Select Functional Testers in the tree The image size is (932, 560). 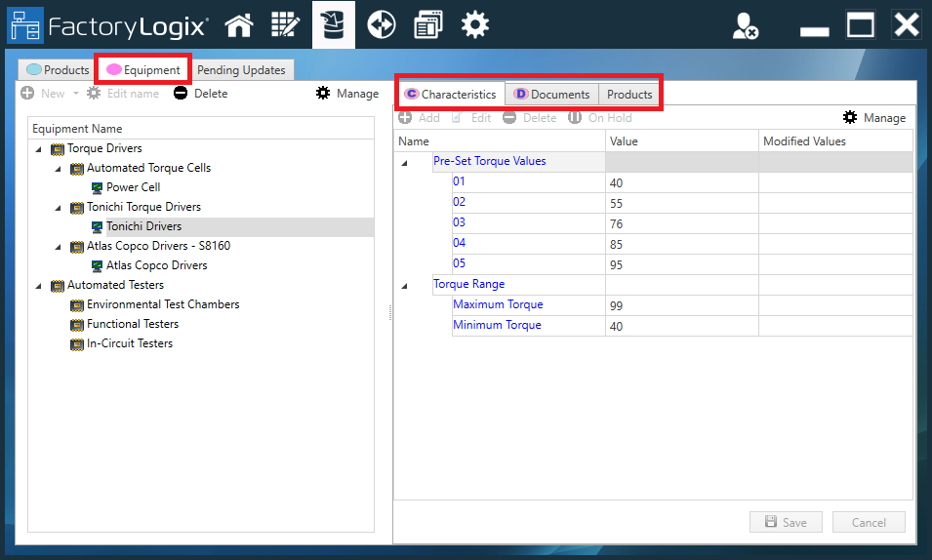133,324
